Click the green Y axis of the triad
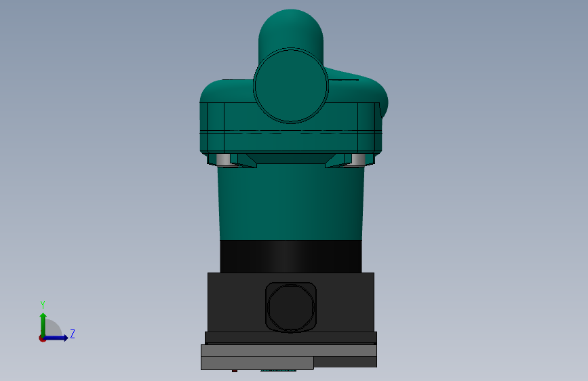This screenshot has height=381, width=588. (43, 324)
